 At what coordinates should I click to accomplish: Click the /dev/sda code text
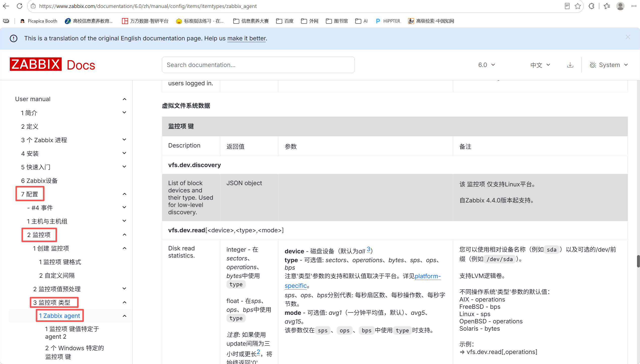pyautogui.click(x=500, y=259)
